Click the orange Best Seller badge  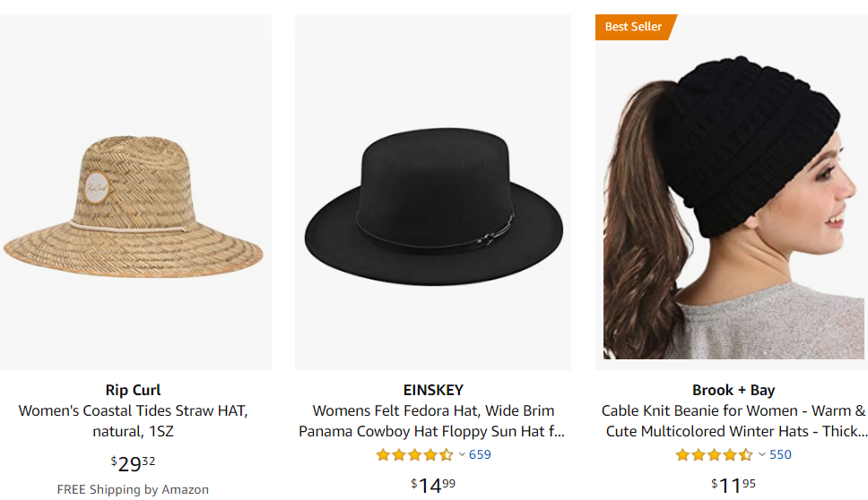634,27
